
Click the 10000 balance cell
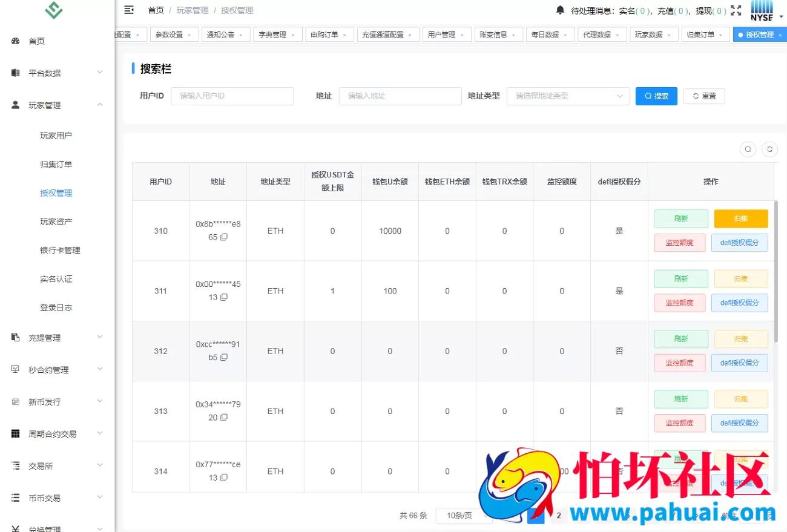point(390,231)
